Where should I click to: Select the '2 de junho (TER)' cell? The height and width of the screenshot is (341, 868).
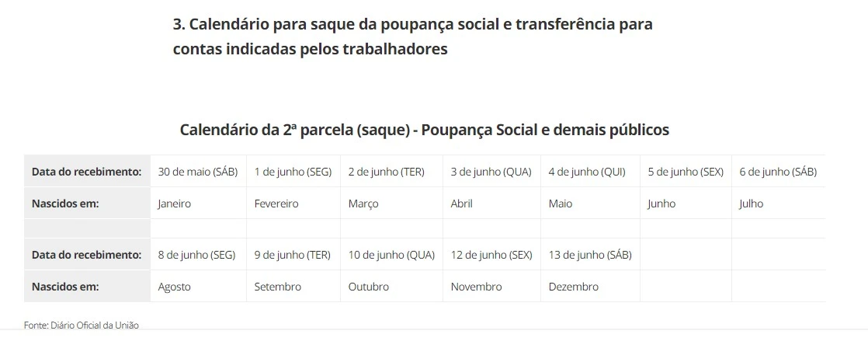tap(386, 172)
